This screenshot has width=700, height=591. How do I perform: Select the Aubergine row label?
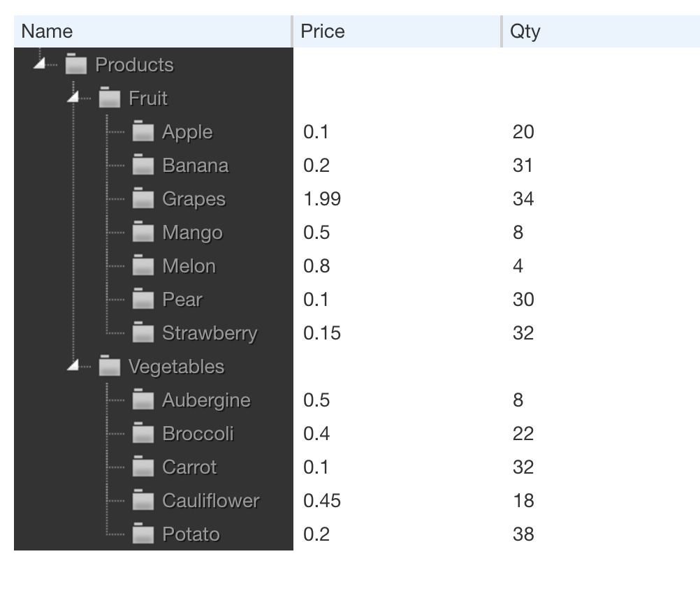pyautogui.click(x=206, y=401)
